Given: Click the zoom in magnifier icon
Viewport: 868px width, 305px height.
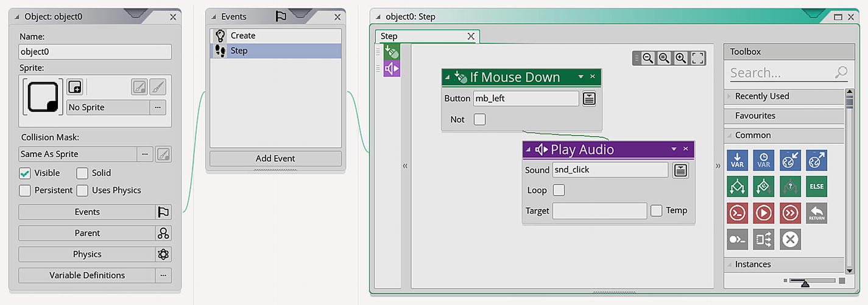Looking at the screenshot, I should click(x=680, y=58).
